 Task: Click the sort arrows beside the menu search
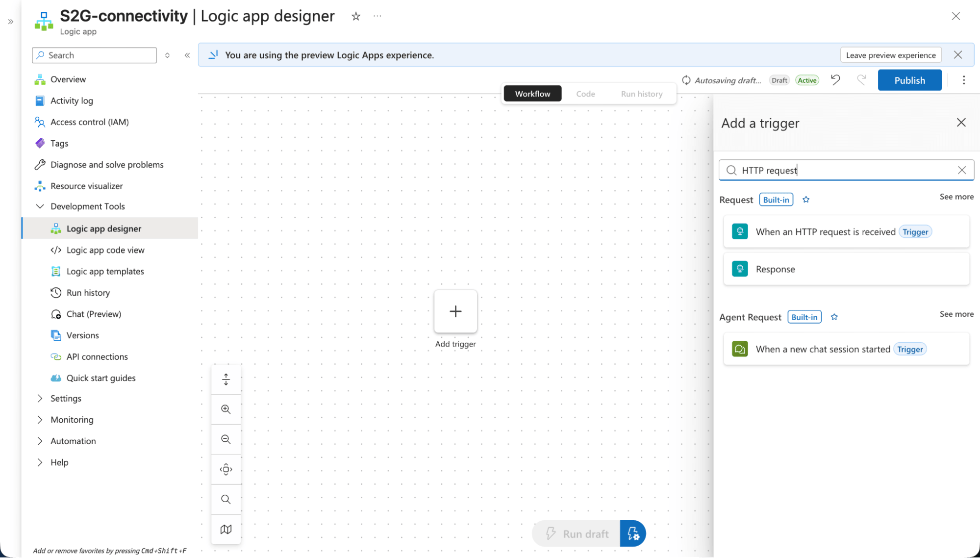tap(167, 55)
